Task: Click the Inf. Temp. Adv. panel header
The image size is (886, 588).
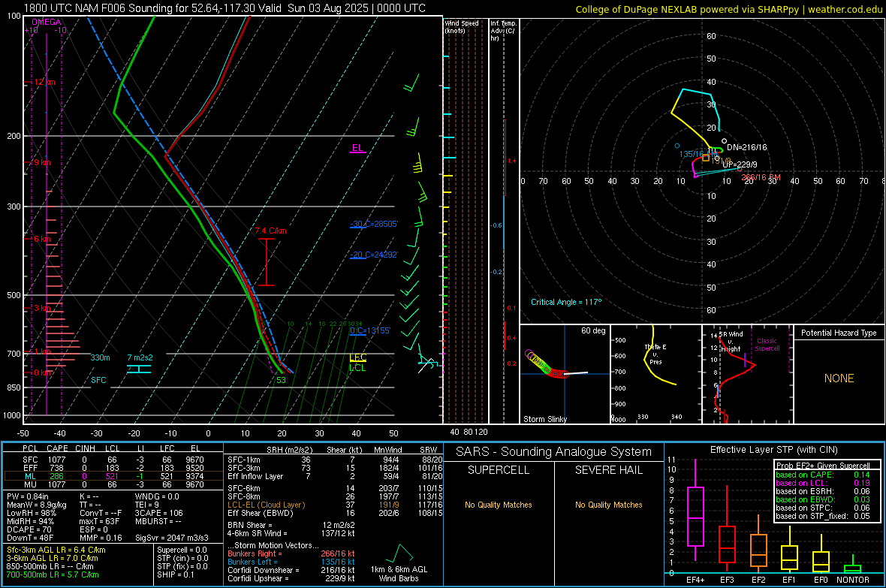Action: coord(503,31)
